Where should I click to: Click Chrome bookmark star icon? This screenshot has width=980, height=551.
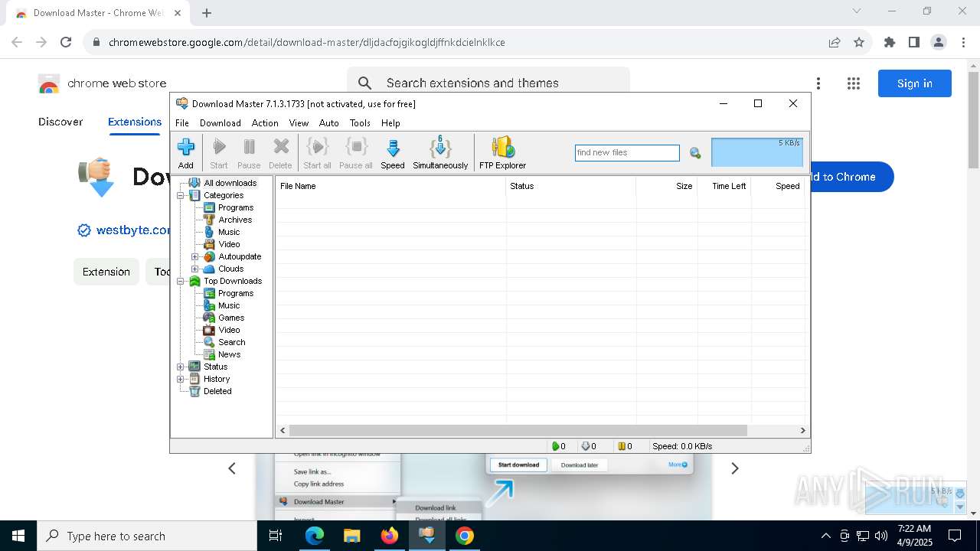point(859,42)
